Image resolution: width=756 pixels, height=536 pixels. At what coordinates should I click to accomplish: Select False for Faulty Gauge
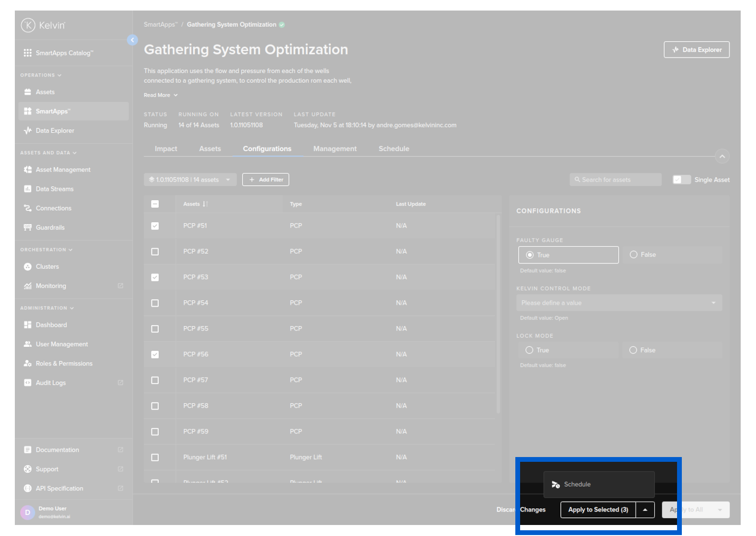click(634, 255)
